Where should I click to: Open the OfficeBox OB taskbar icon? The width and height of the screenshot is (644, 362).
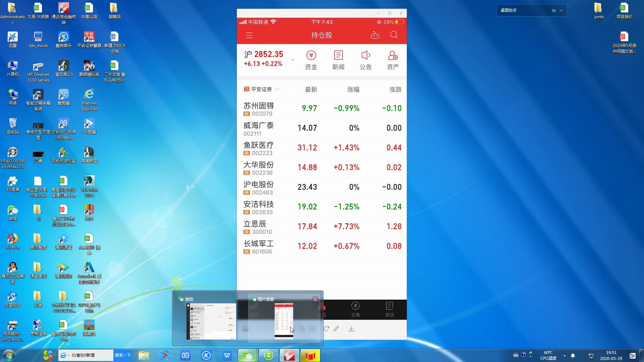click(185, 355)
